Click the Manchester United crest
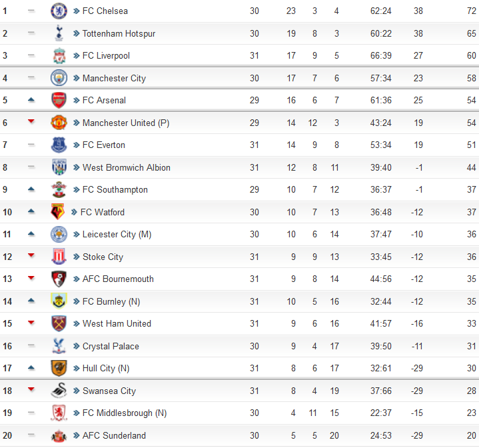Image resolution: width=479 pixels, height=448 pixels. tap(59, 123)
